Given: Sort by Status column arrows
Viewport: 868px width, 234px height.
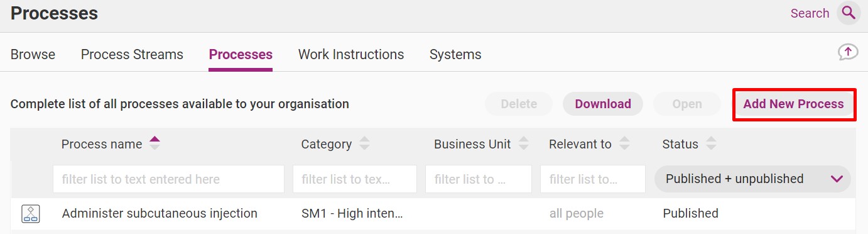Looking at the screenshot, I should click(x=711, y=143).
